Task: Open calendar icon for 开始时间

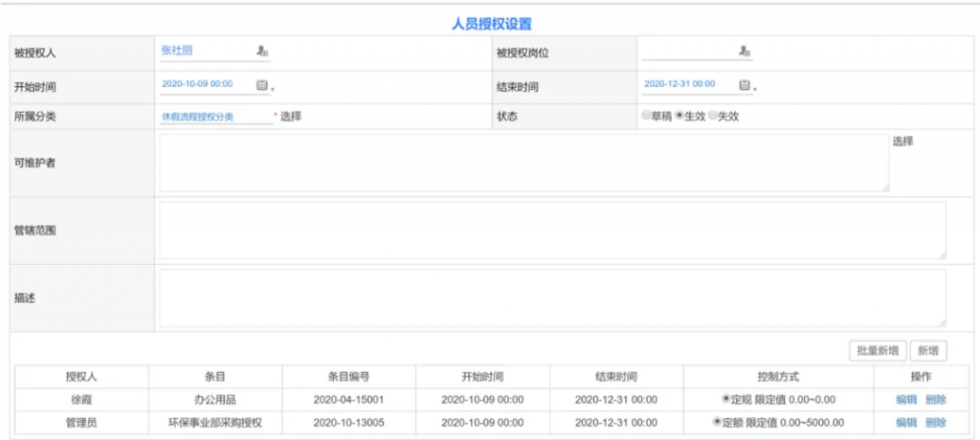Action: click(x=262, y=85)
